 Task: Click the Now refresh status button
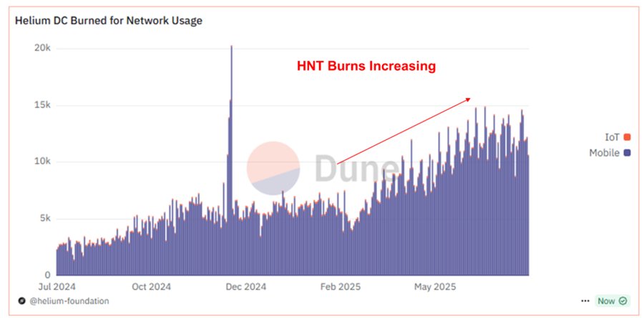point(612,301)
